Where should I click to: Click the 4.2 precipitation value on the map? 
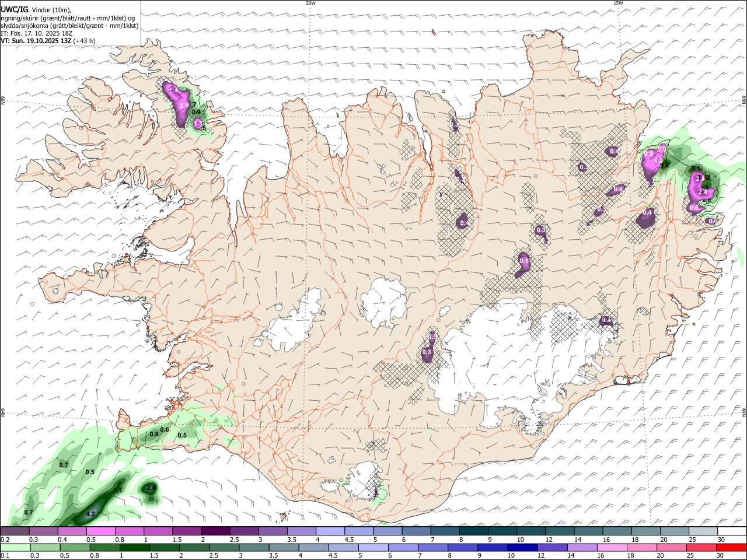(90, 514)
